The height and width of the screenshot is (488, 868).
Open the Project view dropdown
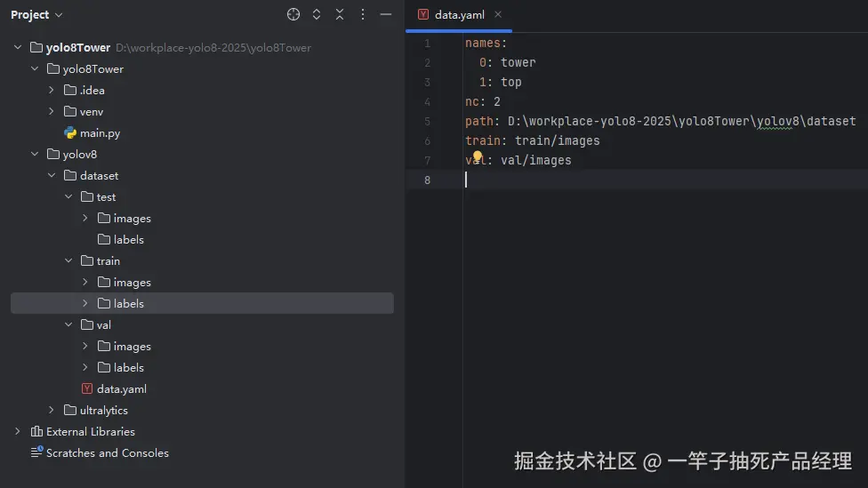tap(36, 14)
